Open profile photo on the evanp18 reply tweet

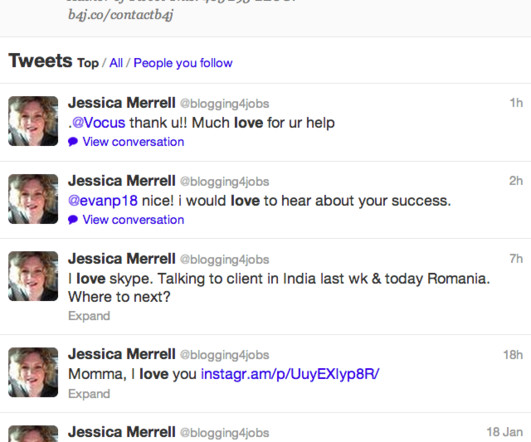pos(33,199)
